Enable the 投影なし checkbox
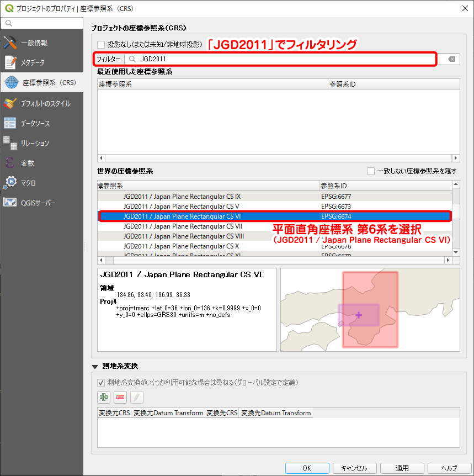This screenshot has height=476, width=474. click(x=101, y=45)
